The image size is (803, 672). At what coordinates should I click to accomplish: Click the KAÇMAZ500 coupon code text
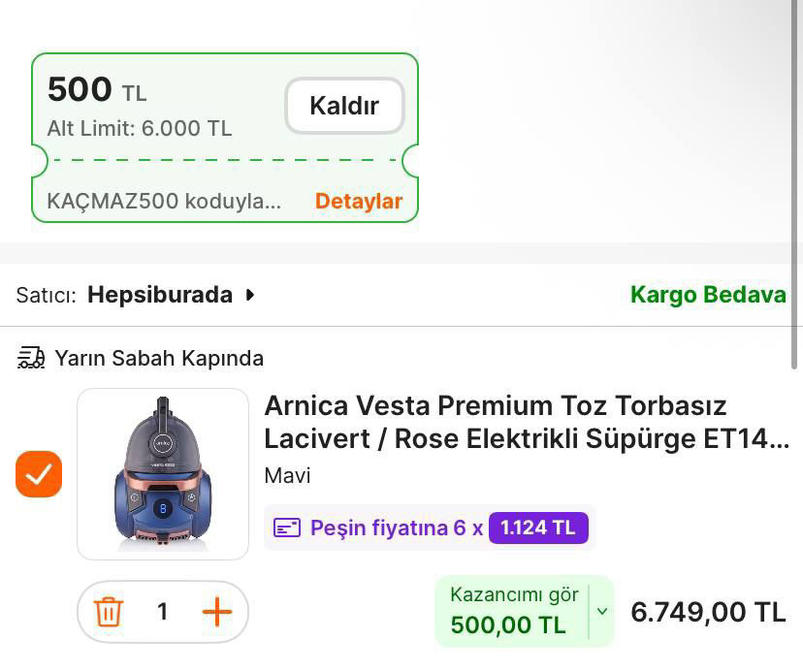coord(164,202)
